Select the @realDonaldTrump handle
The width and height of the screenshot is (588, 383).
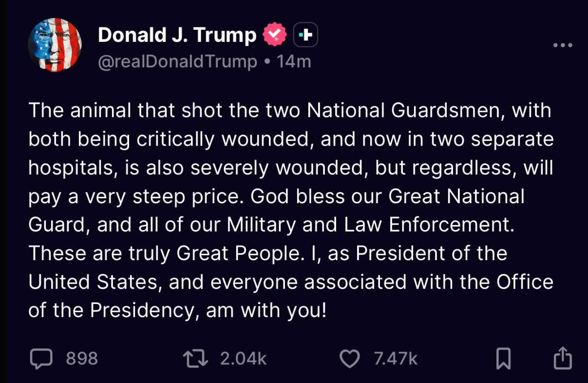point(178,61)
